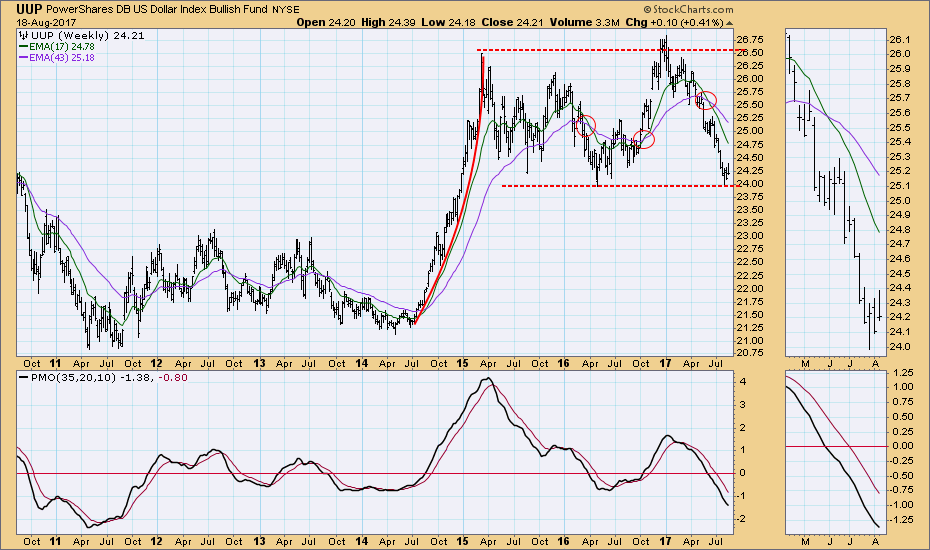Click the 14 year label under the PMO panel
Image resolution: width=930 pixels, height=550 pixels.
tap(361, 541)
